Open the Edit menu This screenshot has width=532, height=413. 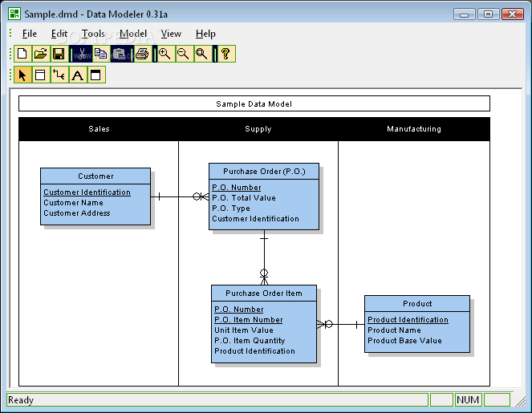coord(59,34)
